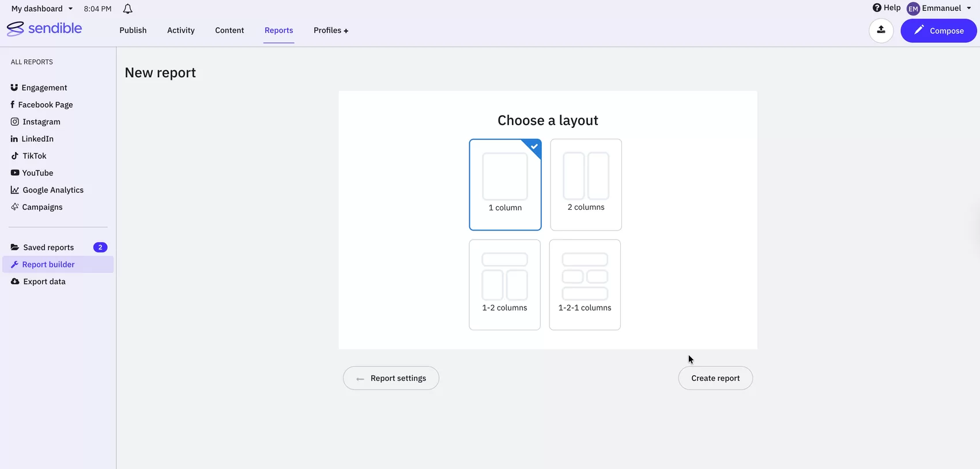The width and height of the screenshot is (980, 469).
Task: Go to the Activity tab
Action: pos(181,31)
